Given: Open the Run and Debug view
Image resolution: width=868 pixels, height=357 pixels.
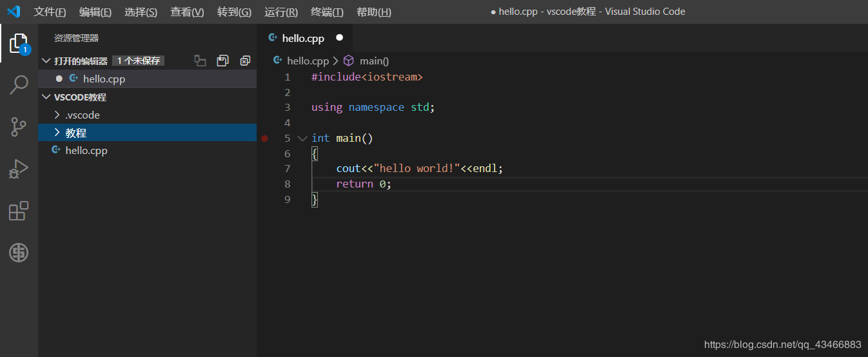Looking at the screenshot, I should tap(19, 169).
